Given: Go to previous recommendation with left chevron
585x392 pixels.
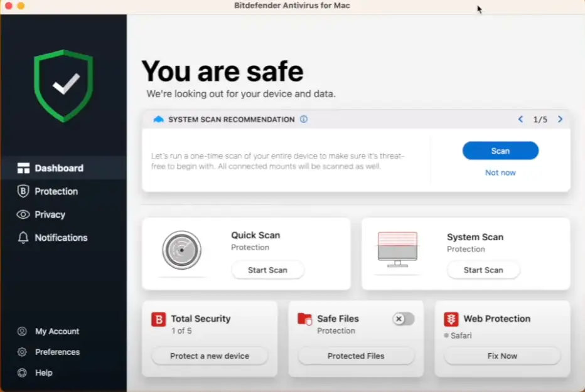Looking at the screenshot, I should pos(520,119).
